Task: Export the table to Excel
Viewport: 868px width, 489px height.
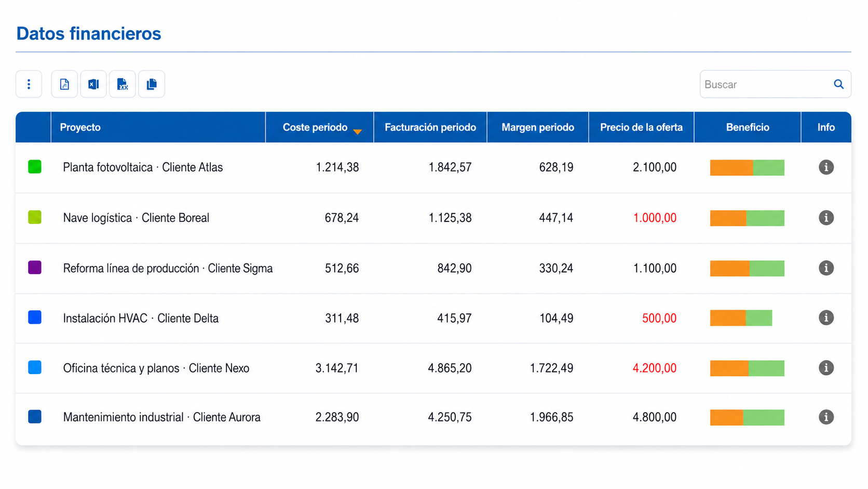Action: pos(93,84)
